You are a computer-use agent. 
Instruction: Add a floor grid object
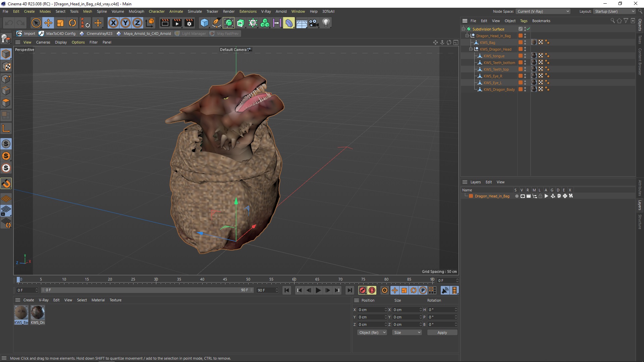pyautogui.click(x=302, y=23)
